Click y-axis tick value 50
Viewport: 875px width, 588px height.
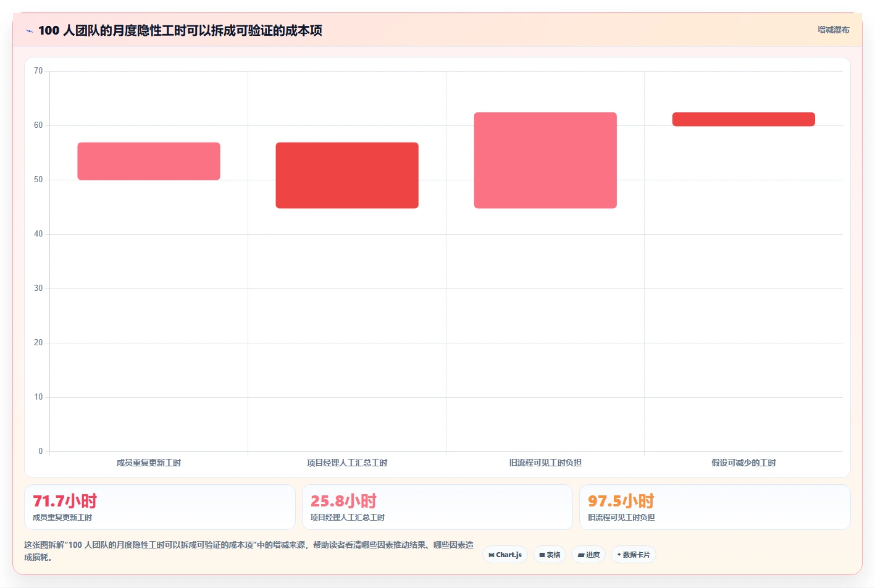tap(38, 180)
